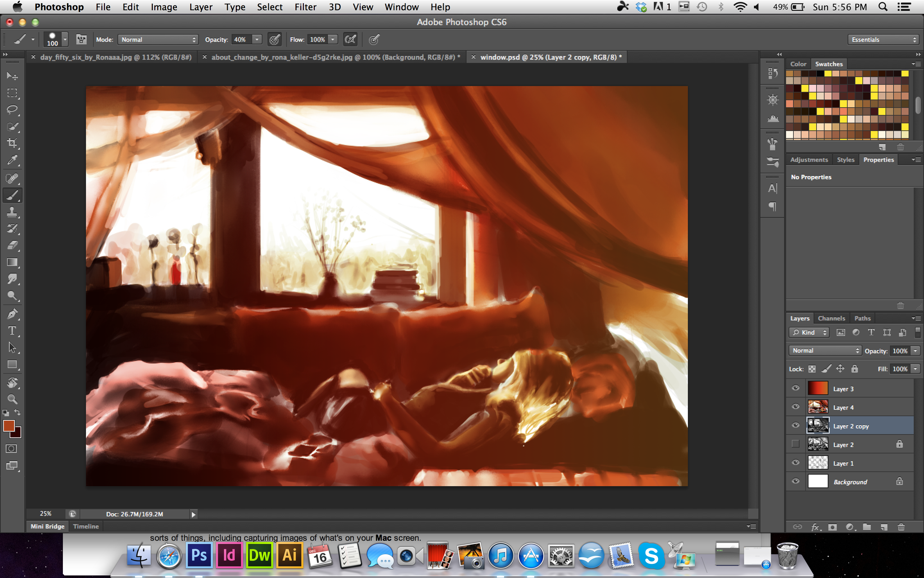Image resolution: width=924 pixels, height=578 pixels.
Task: Select the Path Selection tool
Action: [12, 347]
